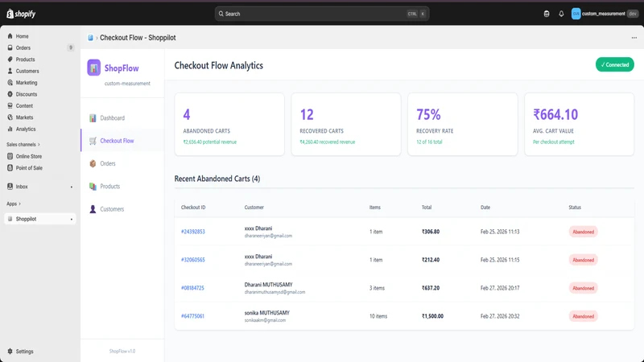Click the Shopify logo
Viewport: 644px width, 362px height.
coord(21,14)
